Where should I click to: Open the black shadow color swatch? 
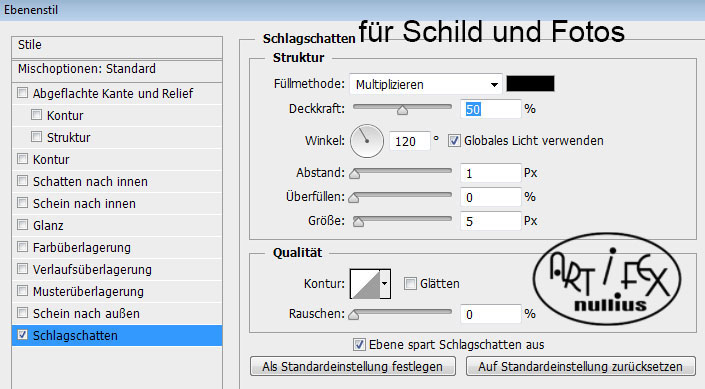531,84
